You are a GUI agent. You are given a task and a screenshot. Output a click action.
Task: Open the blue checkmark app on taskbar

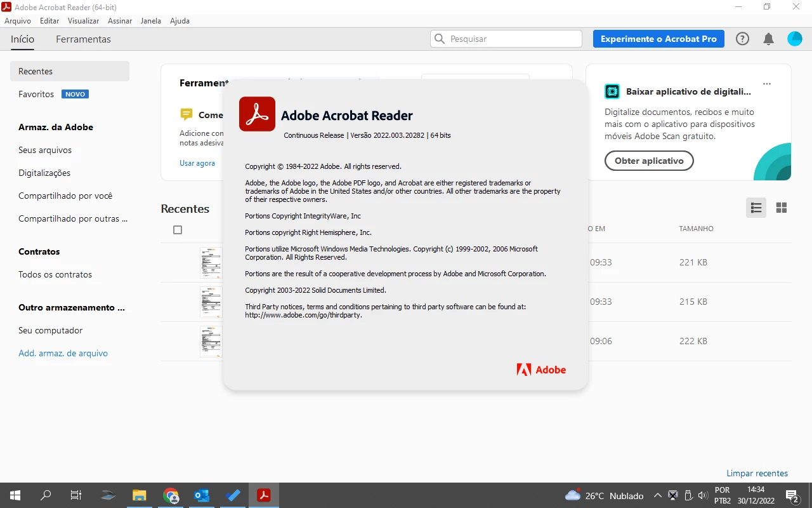click(233, 495)
